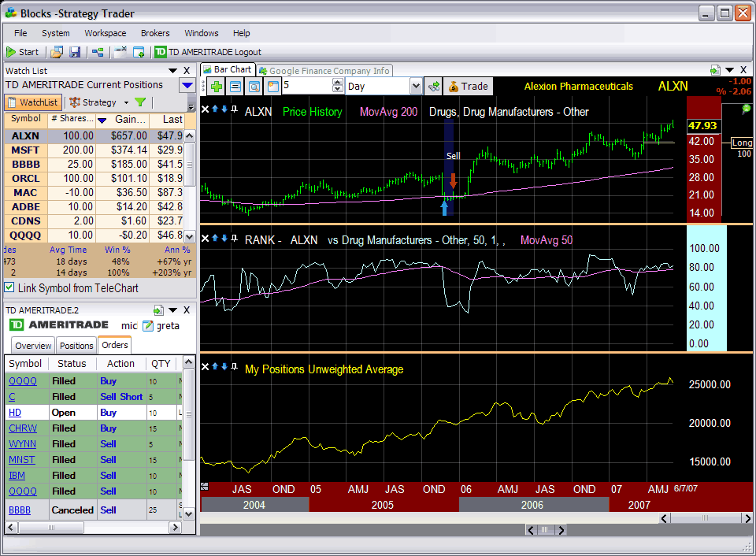The image size is (756, 556).
Task: Click the chart panel export icon at right
Action: coord(715,70)
